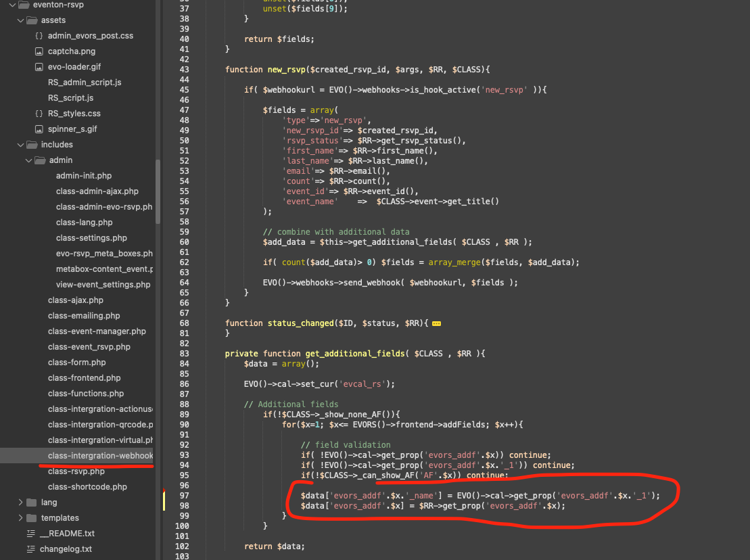
Task: Expand the lang folder chevron
Action: [20, 502]
